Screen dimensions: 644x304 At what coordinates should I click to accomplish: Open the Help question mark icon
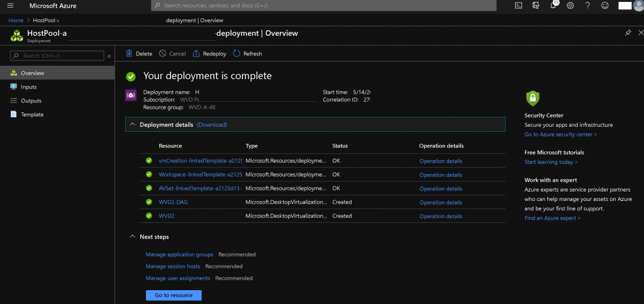click(x=587, y=6)
